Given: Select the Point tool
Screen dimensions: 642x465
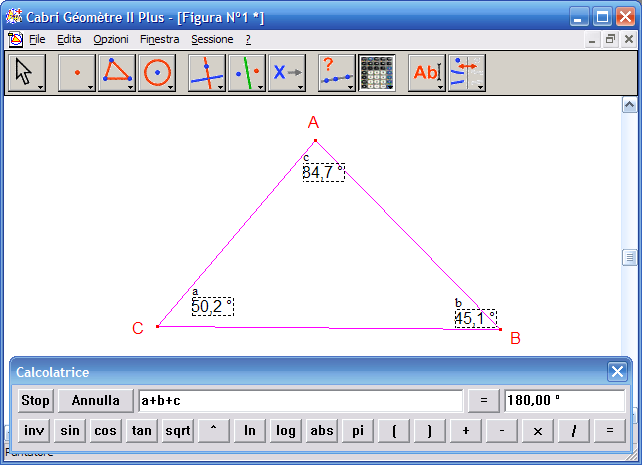Looking at the screenshot, I should point(77,73).
